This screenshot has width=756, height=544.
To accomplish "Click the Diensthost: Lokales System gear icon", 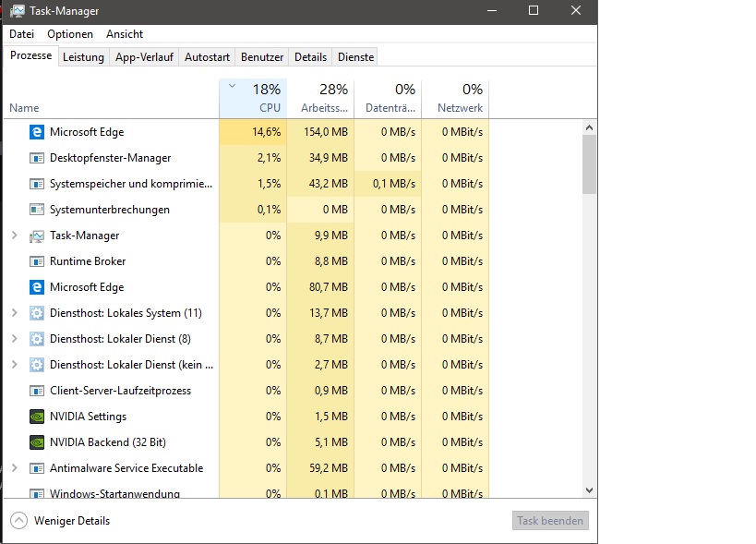I will click(37, 313).
